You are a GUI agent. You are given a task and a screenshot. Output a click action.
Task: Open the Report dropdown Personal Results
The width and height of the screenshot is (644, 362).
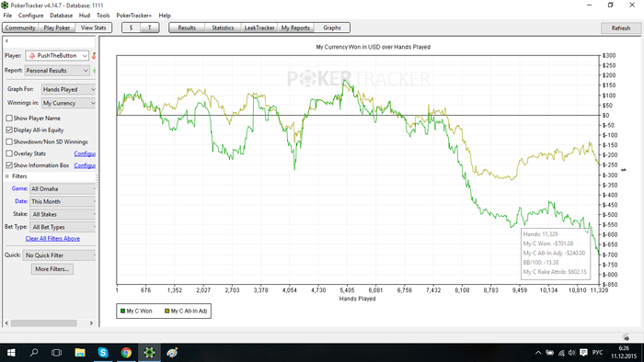pos(57,71)
